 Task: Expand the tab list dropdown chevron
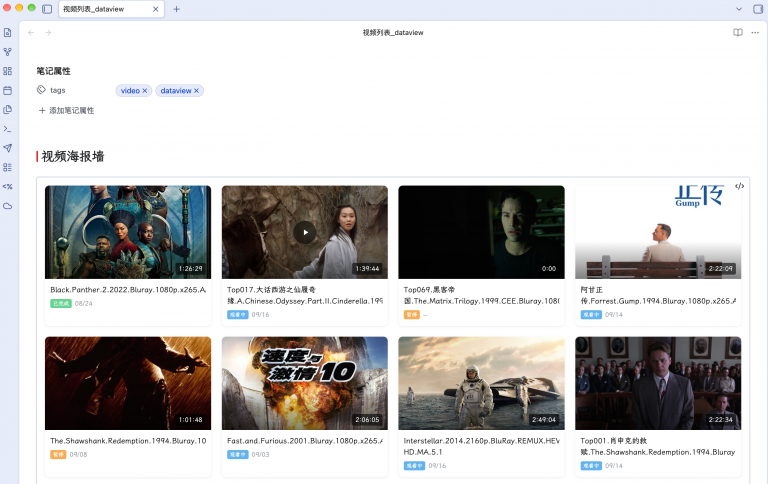(x=739, y=9)
